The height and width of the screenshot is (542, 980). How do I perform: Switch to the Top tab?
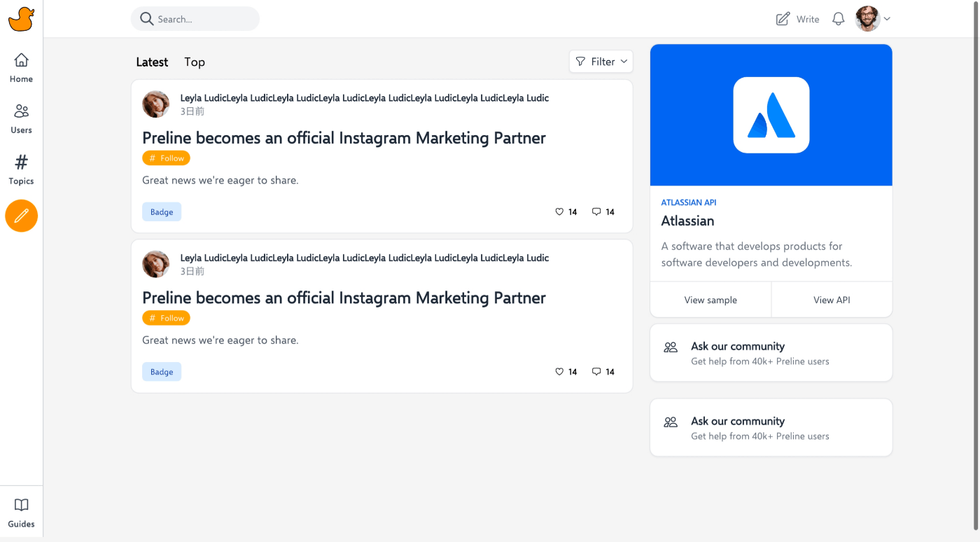(x=195, y=62)
